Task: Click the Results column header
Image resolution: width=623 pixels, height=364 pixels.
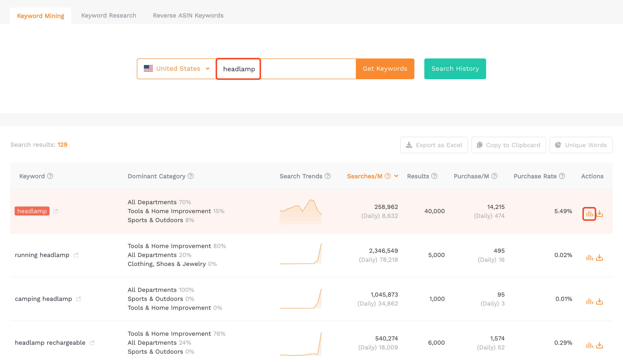Action: (418, 176)
